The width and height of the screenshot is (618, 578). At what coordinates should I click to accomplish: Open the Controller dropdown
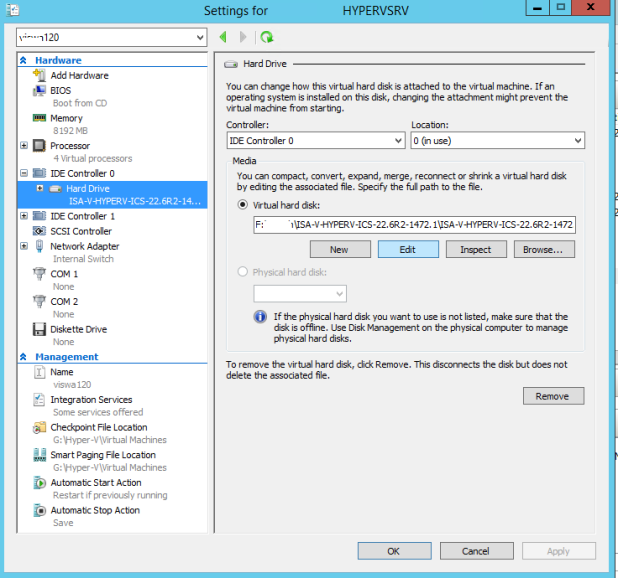[x=398, y=141]
